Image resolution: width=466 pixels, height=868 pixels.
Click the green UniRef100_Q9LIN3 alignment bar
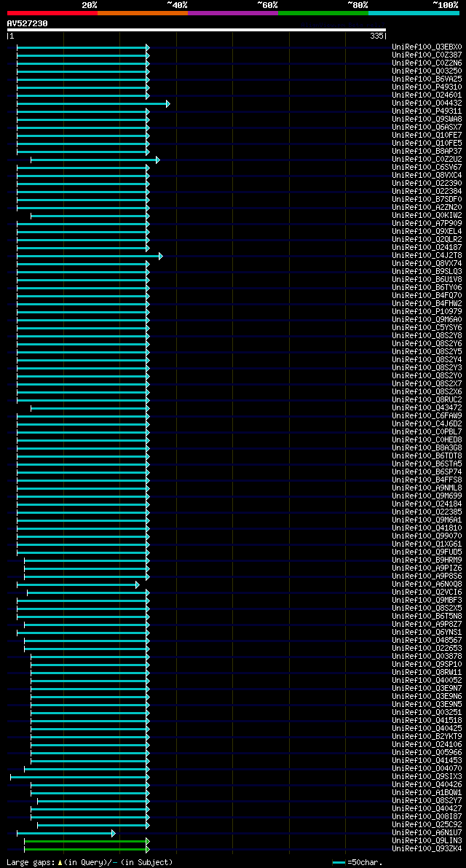click(x=87, y=842)
